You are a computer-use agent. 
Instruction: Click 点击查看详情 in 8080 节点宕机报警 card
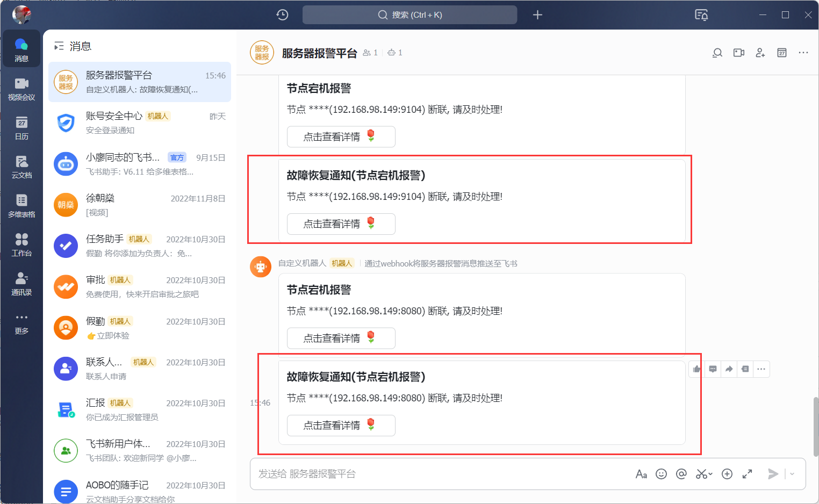[x=341, y=338]
